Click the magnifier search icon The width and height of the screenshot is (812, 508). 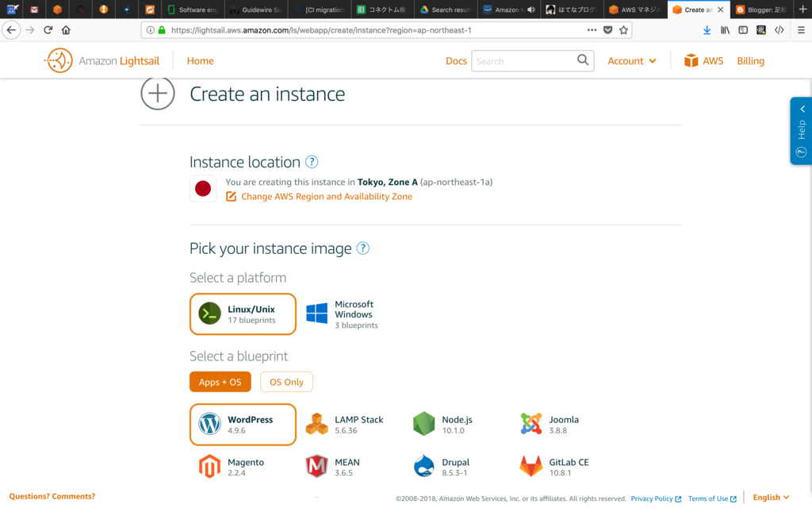(x=583, y=60)
